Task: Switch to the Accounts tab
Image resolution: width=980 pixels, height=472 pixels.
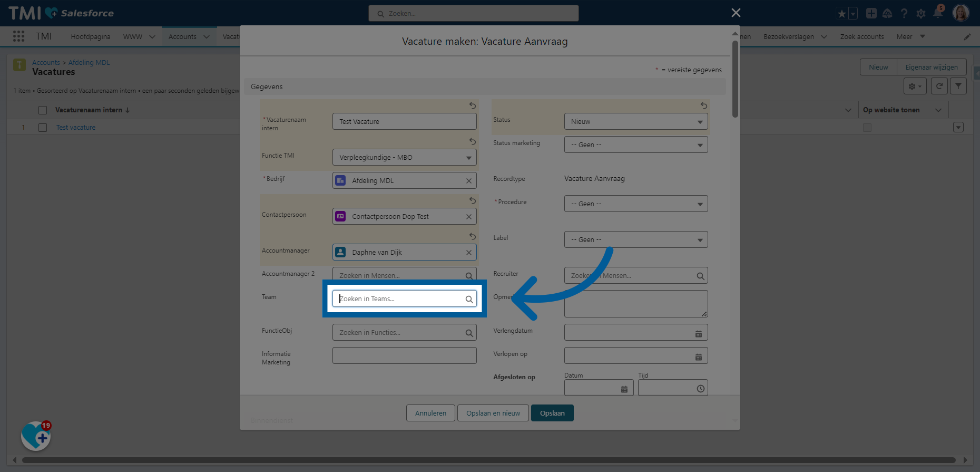Action: pos(182,37)
